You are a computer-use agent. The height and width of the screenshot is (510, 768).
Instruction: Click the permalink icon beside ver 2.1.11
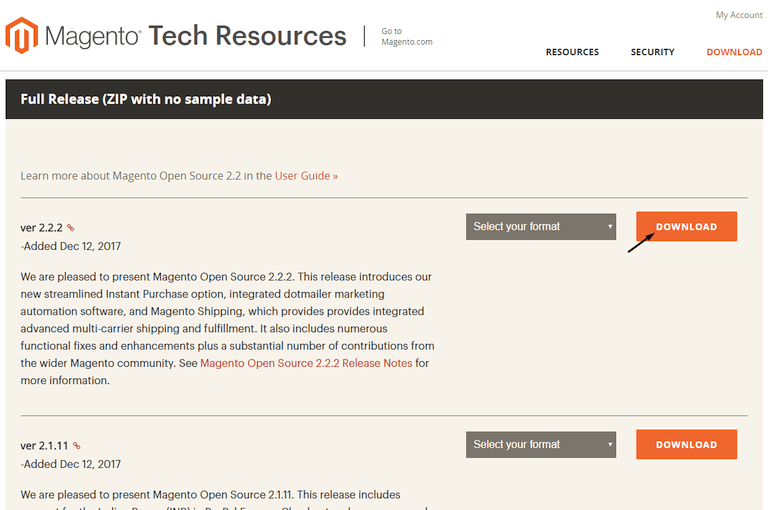(x=76, y=446)
